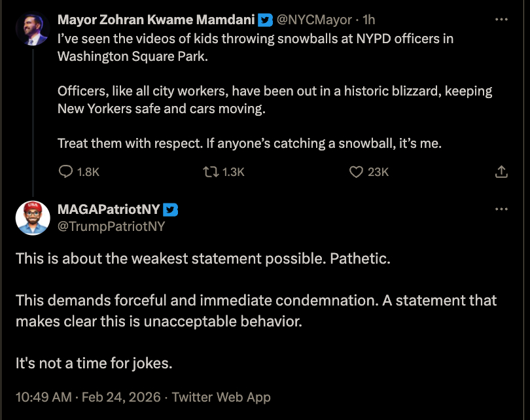
Task: Open MAGAPatriotNY's avatar image
Action: (33, 218)
